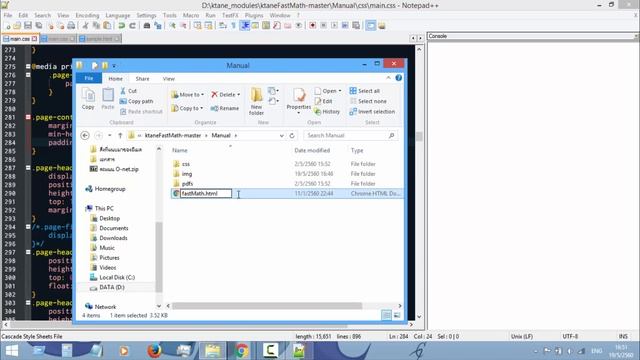Image resolution: width=640 pixels, height=360 pixels.
Task: Click Search Manual input field
Action: pyautogui.click(x=351, y=136)
